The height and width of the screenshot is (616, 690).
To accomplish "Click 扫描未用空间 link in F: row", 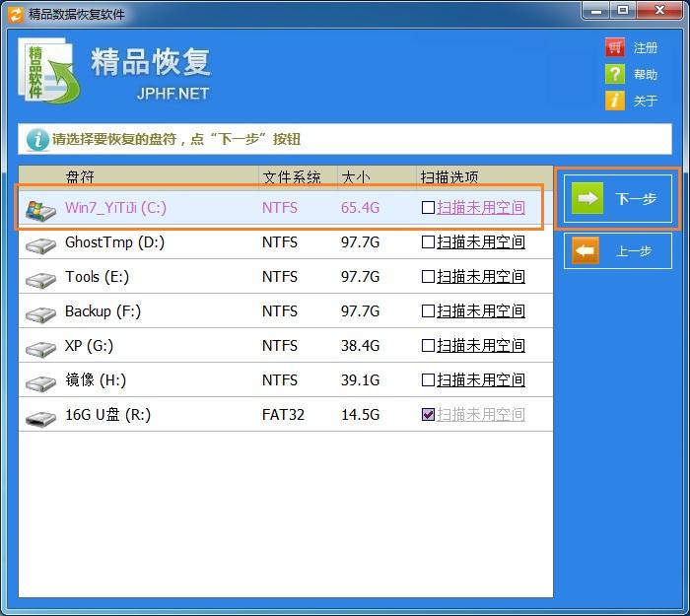I will [481, 311].
